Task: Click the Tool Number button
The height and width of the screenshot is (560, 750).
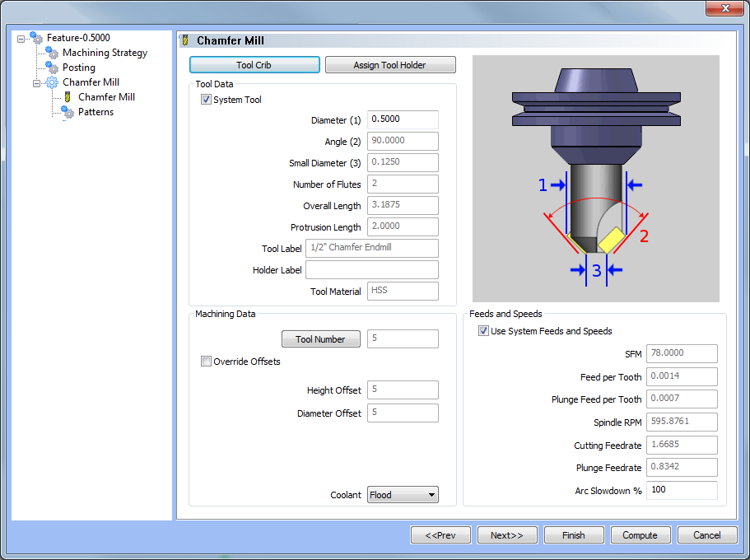Action: coord(321,338)
